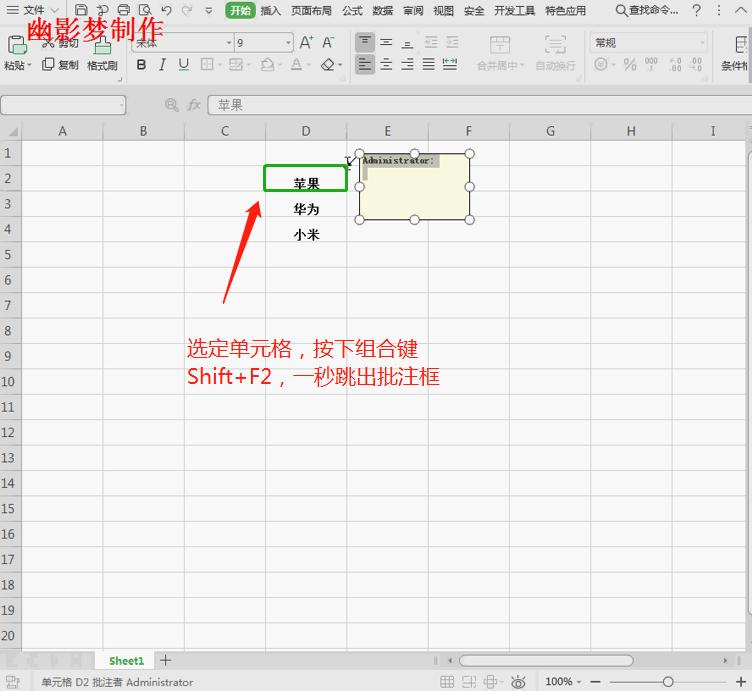Image resolution: width=752 pixels, height=691 pixels.
Task: Click the Cut (剪切) button
Action: 61,43
